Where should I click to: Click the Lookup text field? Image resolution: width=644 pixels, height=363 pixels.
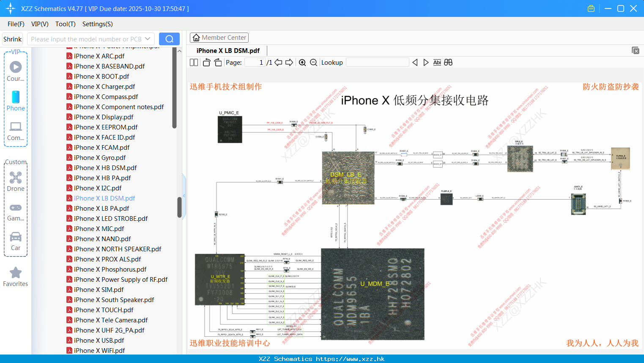pos(378,63)
